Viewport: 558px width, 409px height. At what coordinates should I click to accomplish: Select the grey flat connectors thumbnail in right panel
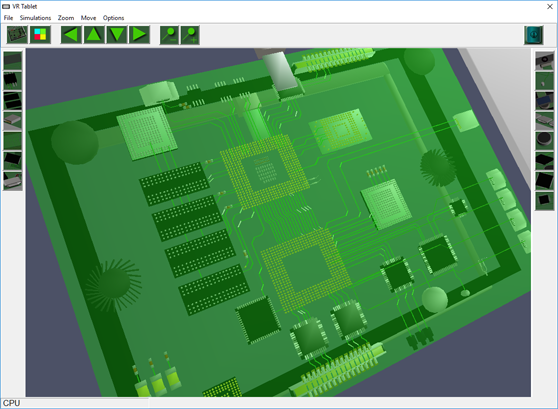click(545, 121)
